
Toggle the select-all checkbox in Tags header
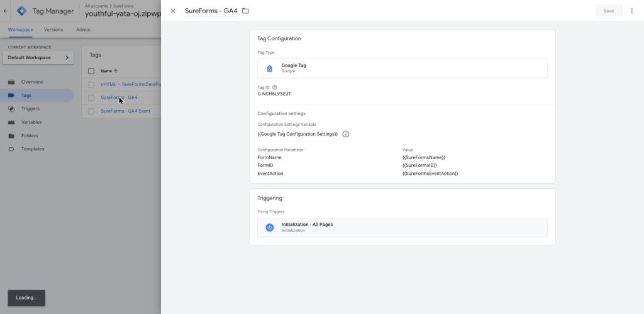pos(91,71)
